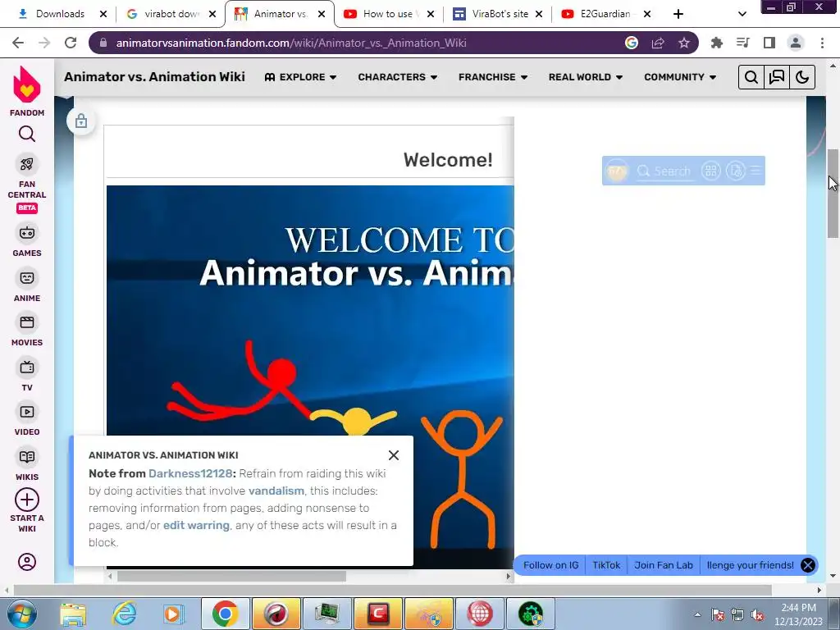Dismiss the wiki notice popup
The image size is (840, 630).
coord(394,455)
